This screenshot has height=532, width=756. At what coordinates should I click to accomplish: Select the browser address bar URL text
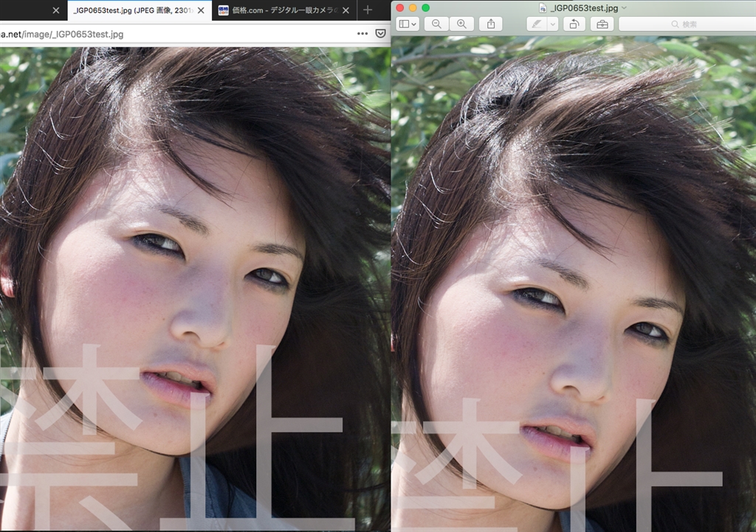click(62, 34)
